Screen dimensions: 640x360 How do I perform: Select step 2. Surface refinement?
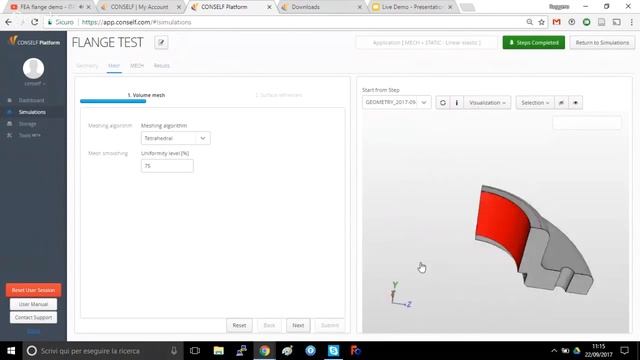point(279,95)
